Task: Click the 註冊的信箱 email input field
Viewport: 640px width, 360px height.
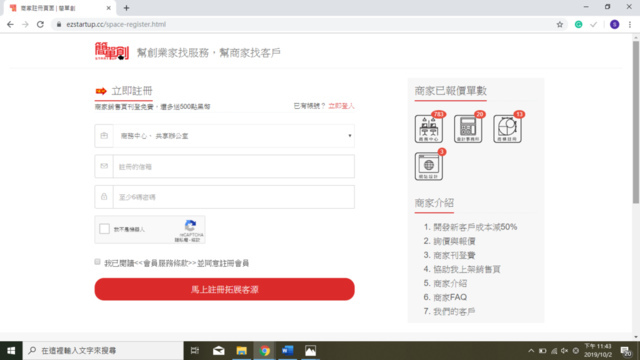Action: (233, 166)
